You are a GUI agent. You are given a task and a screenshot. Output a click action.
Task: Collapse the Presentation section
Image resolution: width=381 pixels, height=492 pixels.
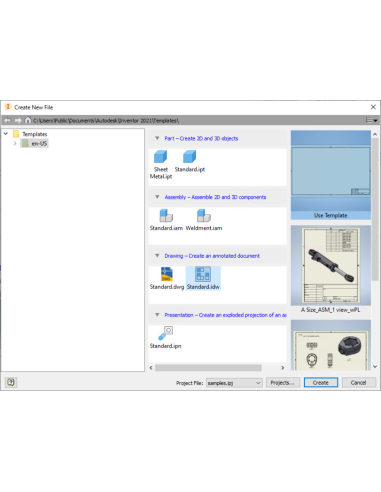click(157, 315)
